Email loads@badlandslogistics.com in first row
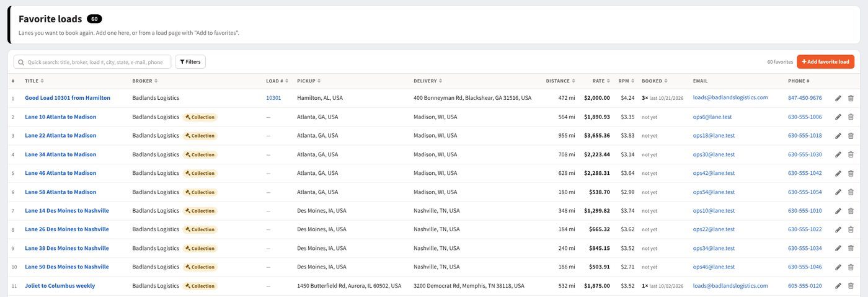 coord(730,97)
